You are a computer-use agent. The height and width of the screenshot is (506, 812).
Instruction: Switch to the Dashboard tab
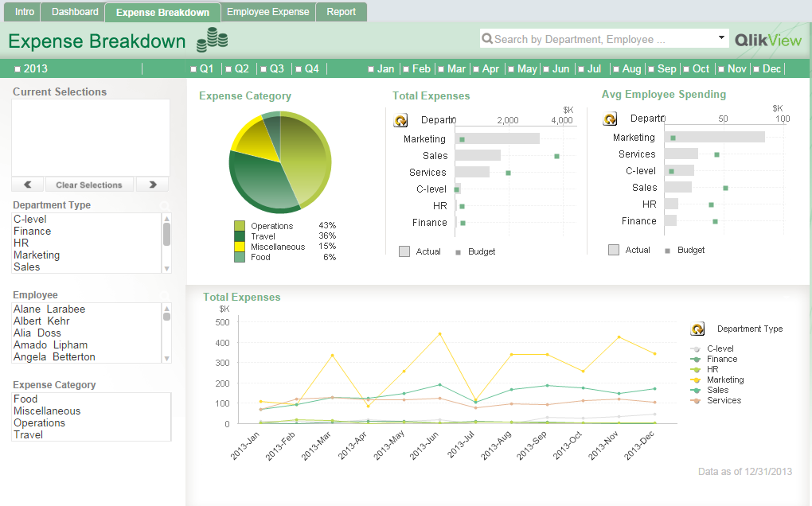coord(73,12)
